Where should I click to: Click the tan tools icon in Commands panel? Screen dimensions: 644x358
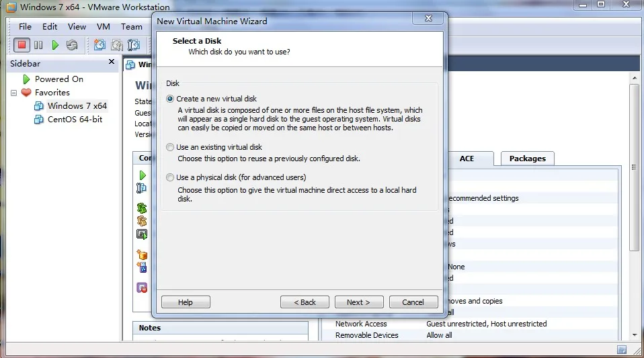pos(142,221)
